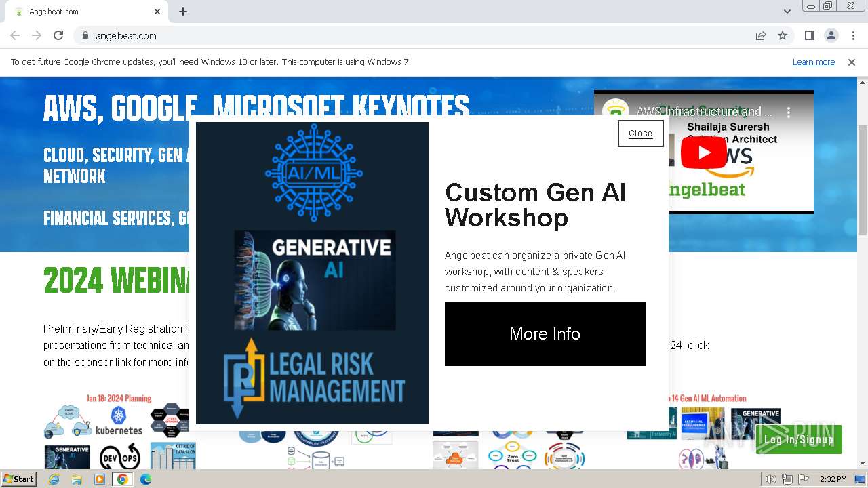
Task: Share this page icon
Action: tap(761, 35)
